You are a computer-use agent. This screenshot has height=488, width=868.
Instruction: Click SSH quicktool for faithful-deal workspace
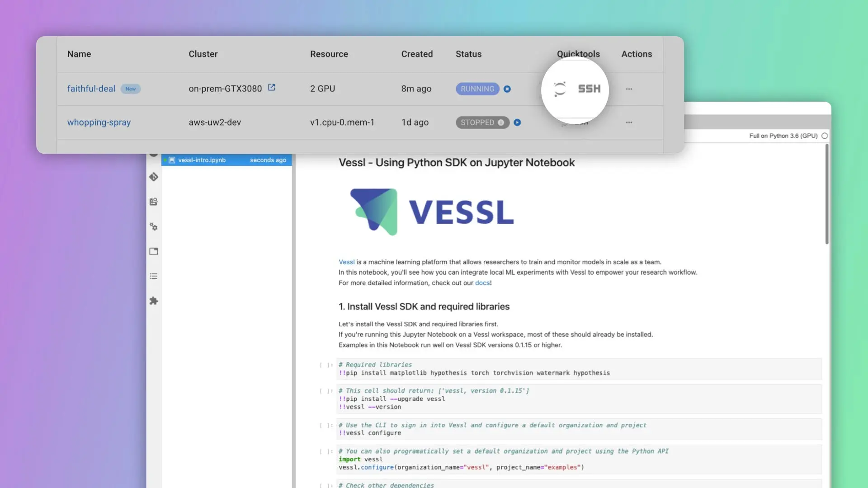click(x=589, y=89)
